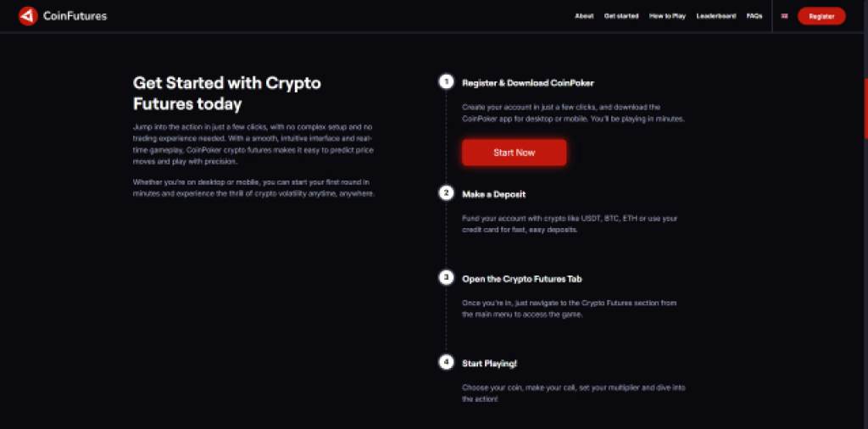
Task: Open the FAQs nav link
Action: point(754,16)
